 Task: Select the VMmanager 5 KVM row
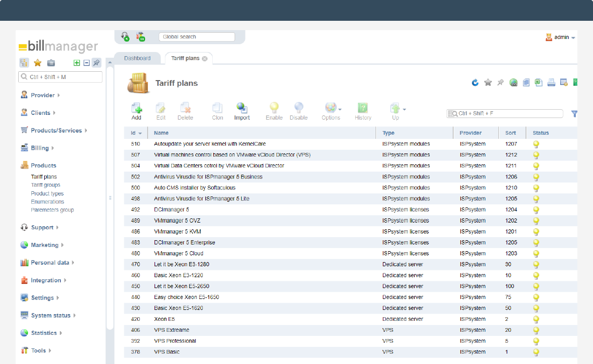(x=351, y=231)
